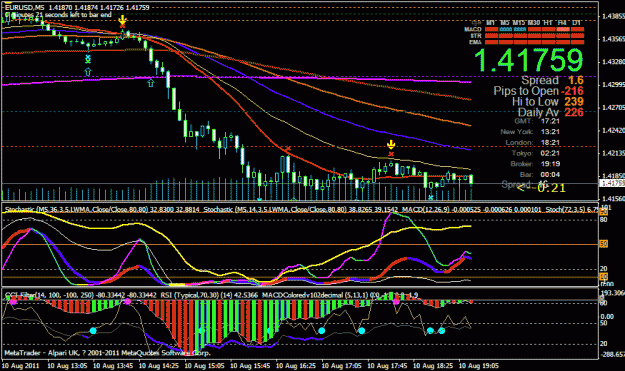Select the London 18:21 clock line
This screenshot has width=625, height=371.
(533, 143)
